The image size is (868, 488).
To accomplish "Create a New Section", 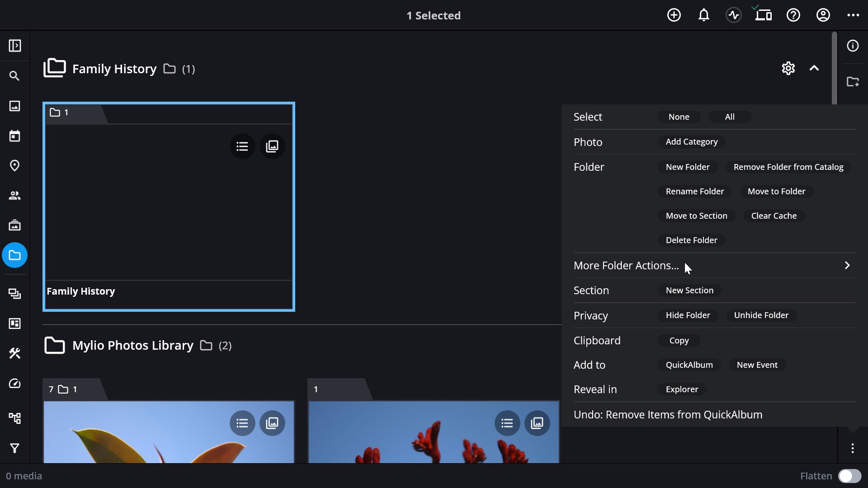I will pyautogui.click(x=689, y=290).
